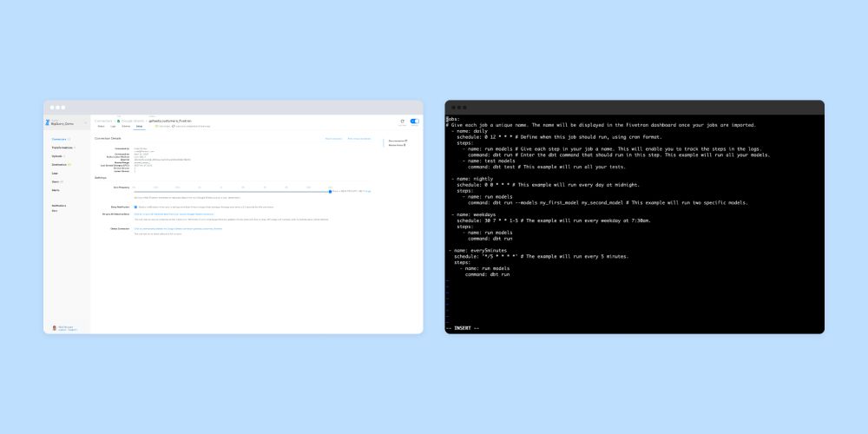Click the second button beside Connection Details
The height and width of the screenshot is (434, 868).
(358, 138)
